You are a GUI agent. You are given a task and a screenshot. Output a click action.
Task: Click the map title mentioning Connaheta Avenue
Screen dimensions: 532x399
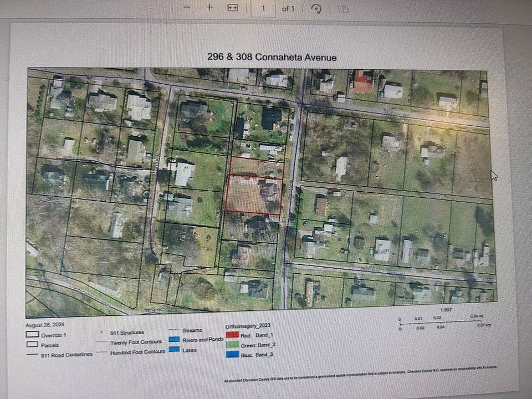(x=272, y=57)
